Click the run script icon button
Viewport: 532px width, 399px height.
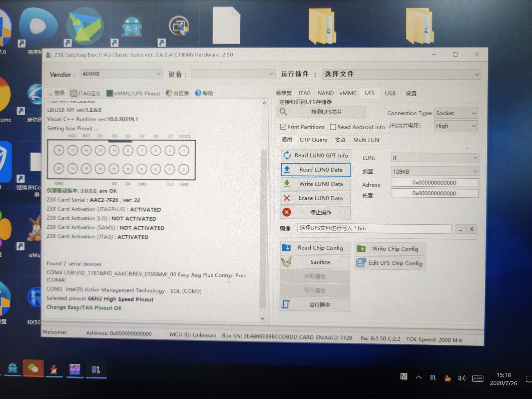[286, 304]
